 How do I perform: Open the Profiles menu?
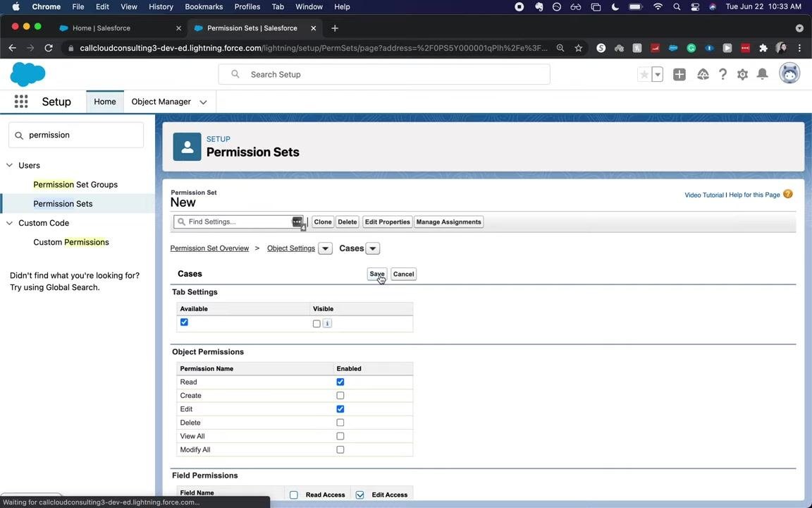(247, 7)
